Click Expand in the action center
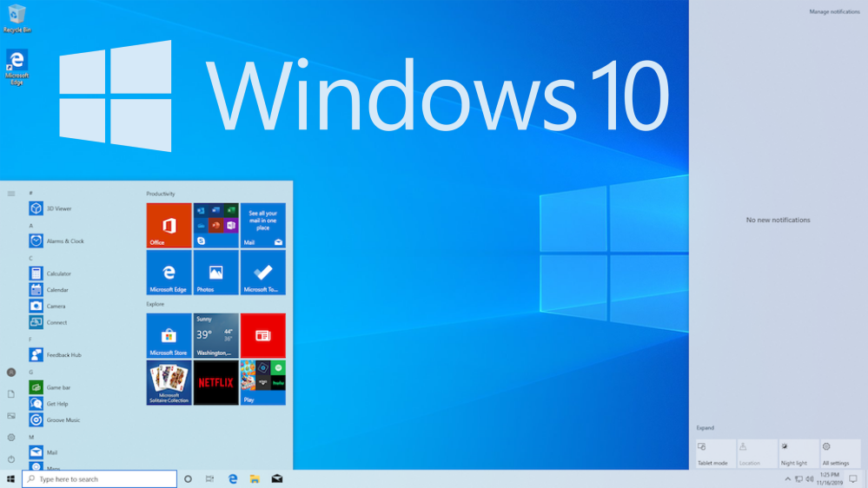Viewport: 868px width, 488px height. [705, 428]
